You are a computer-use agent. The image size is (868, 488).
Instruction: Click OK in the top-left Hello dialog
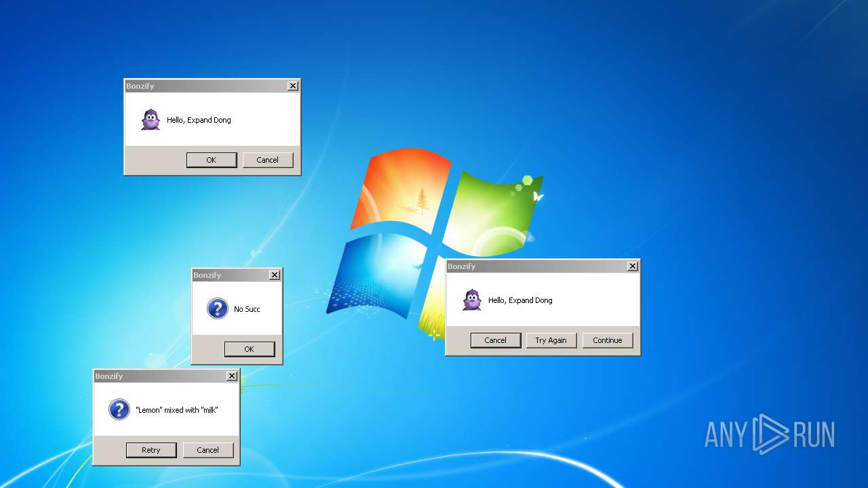[x=212, y=160]
